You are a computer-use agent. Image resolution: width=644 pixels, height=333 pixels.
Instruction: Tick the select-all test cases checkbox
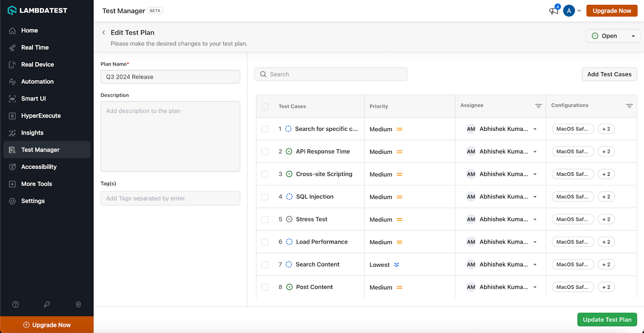click(x=265, y=107)
